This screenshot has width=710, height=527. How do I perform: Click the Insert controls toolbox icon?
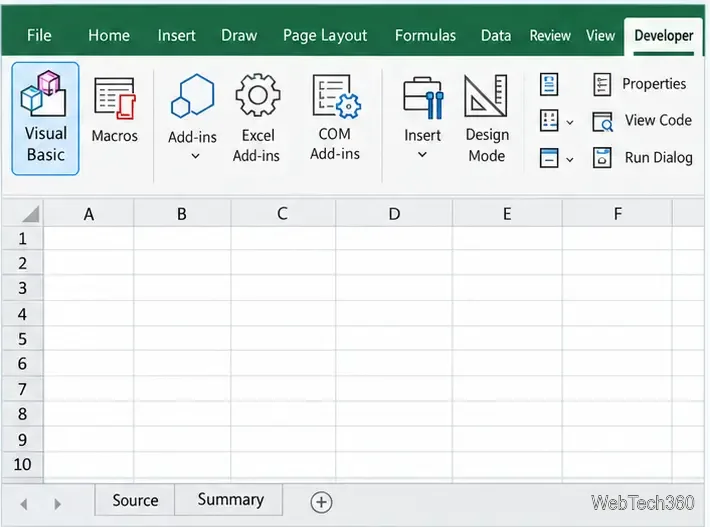click(x=423, y=98)
